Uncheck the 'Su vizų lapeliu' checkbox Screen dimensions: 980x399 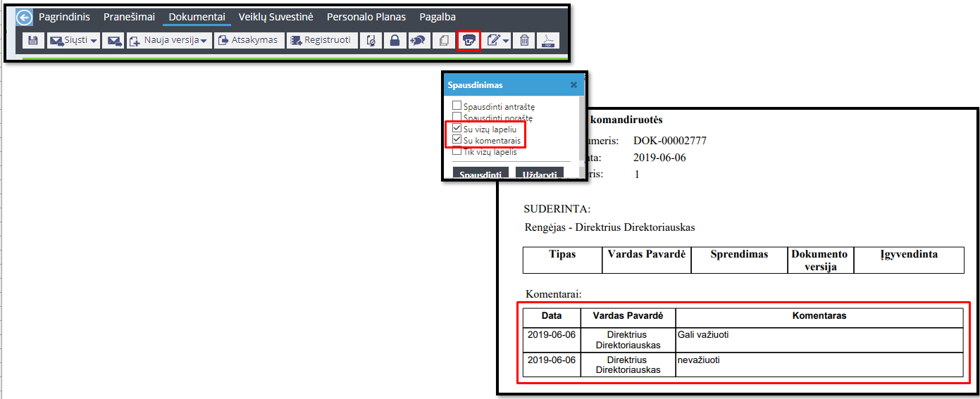pyautogui.click(x=457, y=129)
